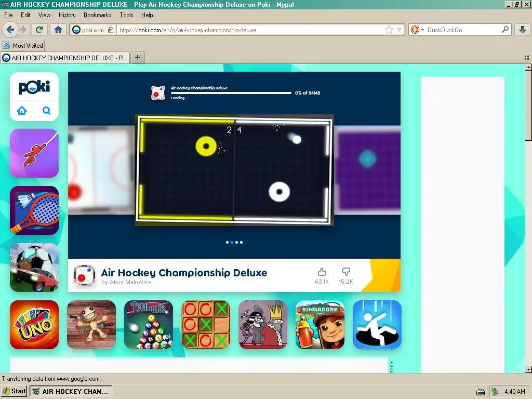Click the AIR HOCKEY CHAM taskbar button
The image size is (532, 399).
[71, 392]
